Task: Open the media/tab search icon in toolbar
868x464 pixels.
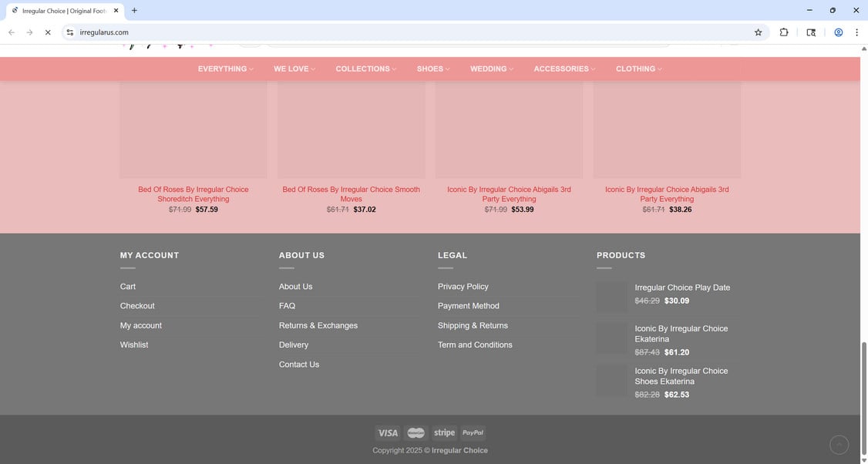Action: click(811, 32)
